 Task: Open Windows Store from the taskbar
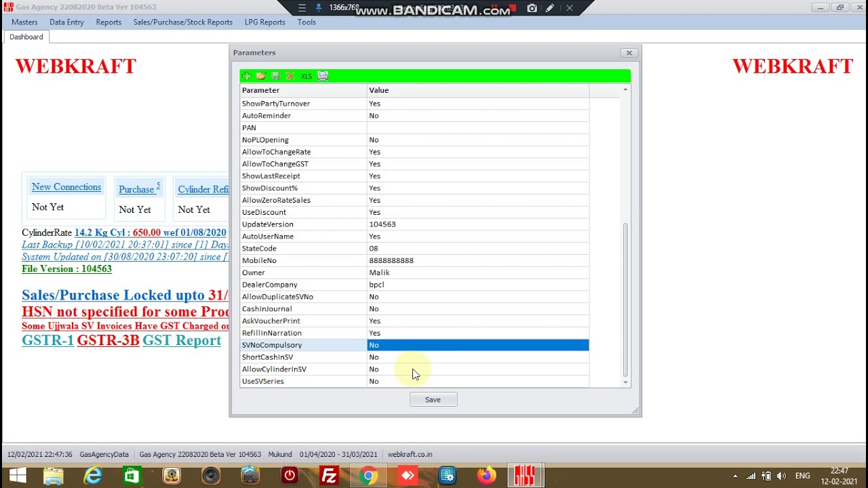[x=132, y=476]
